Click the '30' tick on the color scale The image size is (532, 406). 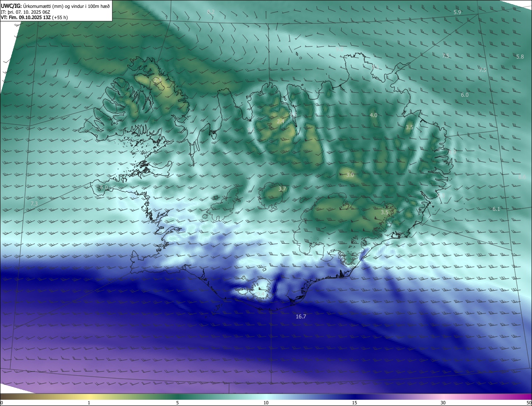pyautogui.click(x=443, y=403)
